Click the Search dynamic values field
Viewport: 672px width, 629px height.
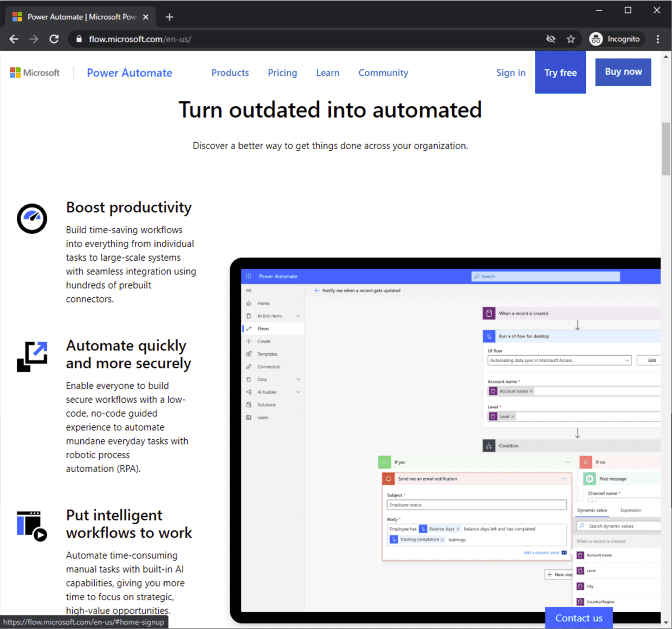point(618,526)
